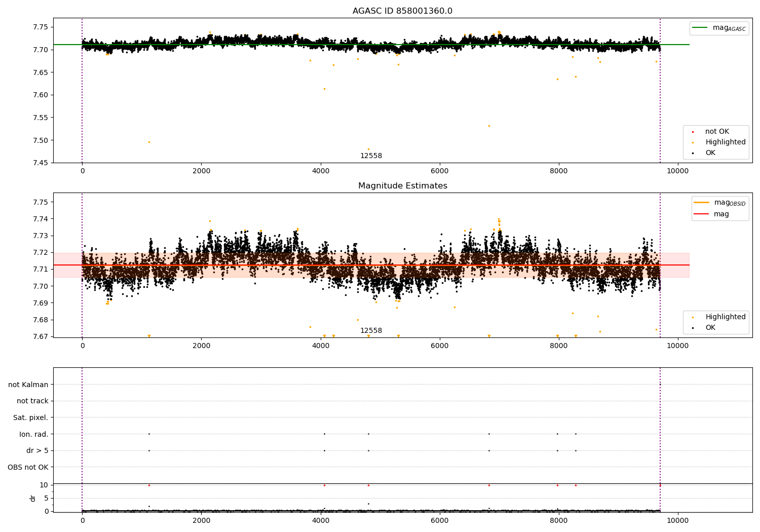This screenshot has width=760, height=532.
Task: Click the 'dr > 5' row label
Action: [37, 451]
